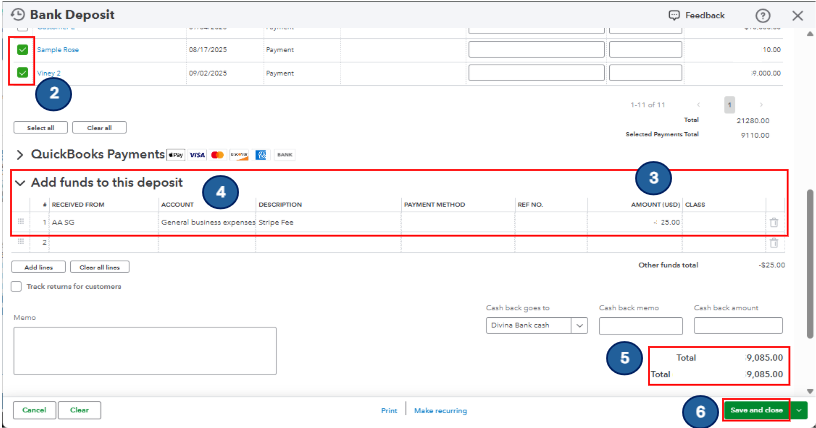Click the Memo text box

pyautogui.click(x=145, y=351)
